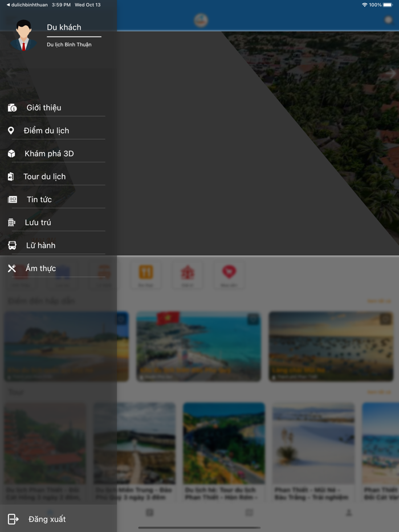
Task: Bookmark the fishing village destination card
Action: click(x=385, y=319)
